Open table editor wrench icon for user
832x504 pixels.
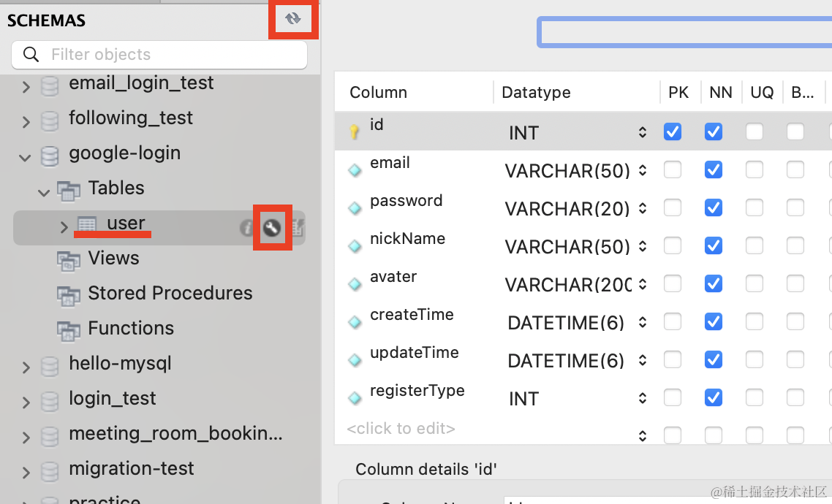pyautogui.click(x=272, y=228)
